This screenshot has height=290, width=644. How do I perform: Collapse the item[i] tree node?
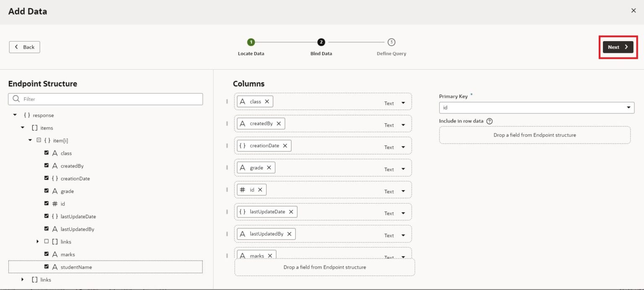(30, 140)
